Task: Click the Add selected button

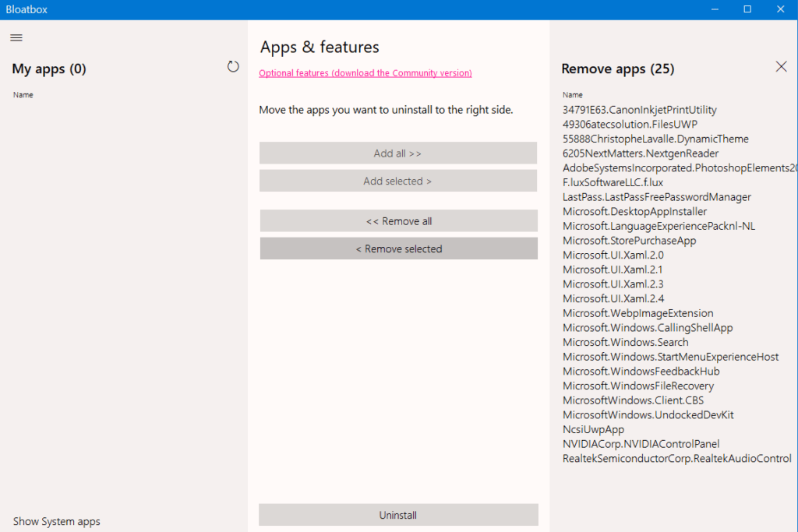Action: [398, 181]
